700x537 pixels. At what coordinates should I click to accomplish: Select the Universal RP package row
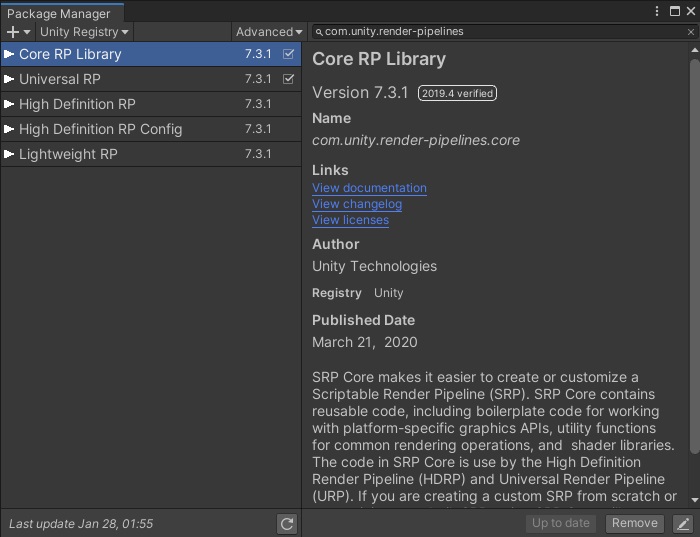click(151, 79)
